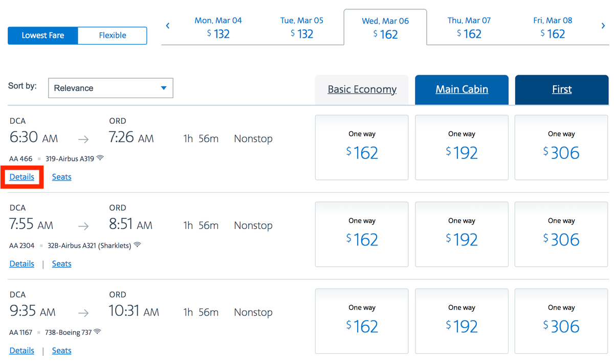Viewport: 614px width, 364px height.
Task: Click the route arrow on the 9:35 AM flight
Action: coord(83,312)
